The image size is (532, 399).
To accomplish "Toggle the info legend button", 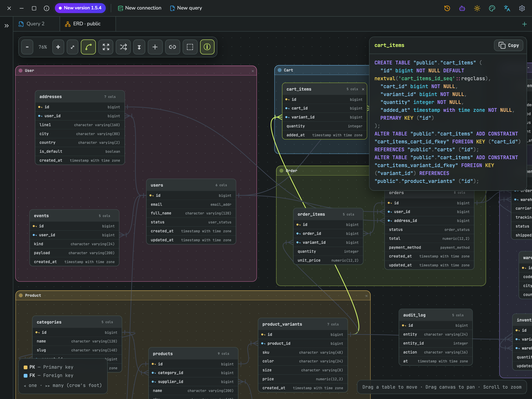I will point(207,47).
